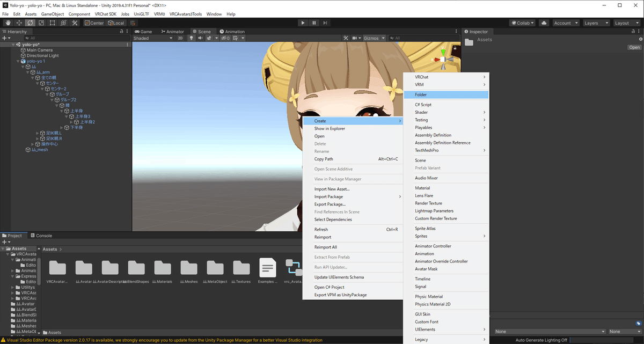Click the Play button

303,23
